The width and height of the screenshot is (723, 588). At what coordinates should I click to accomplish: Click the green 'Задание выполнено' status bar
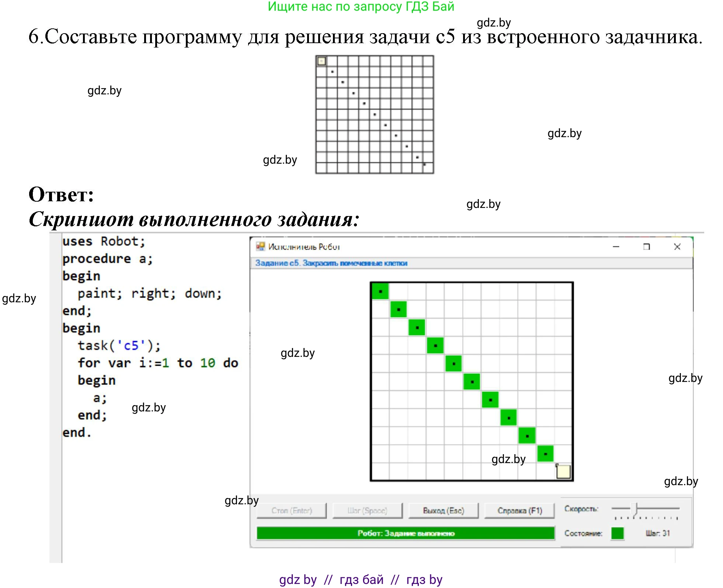tap(406, 533)
